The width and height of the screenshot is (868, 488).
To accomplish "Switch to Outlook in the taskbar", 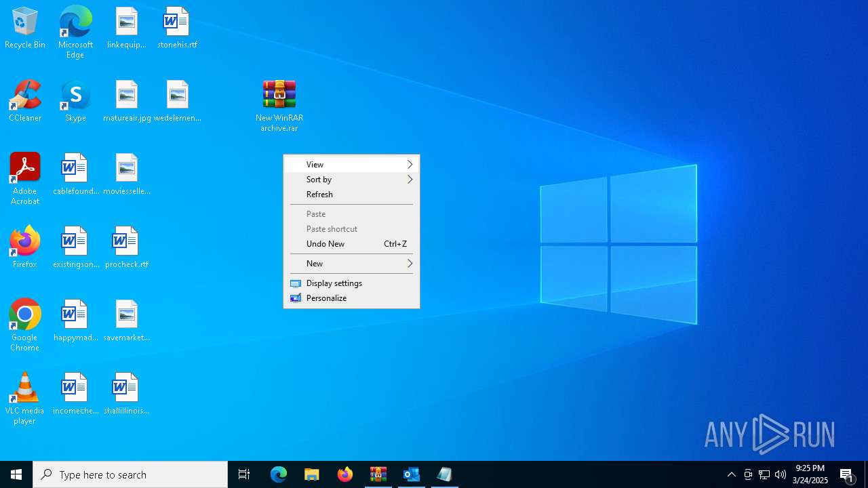I will tap(412, 474).
